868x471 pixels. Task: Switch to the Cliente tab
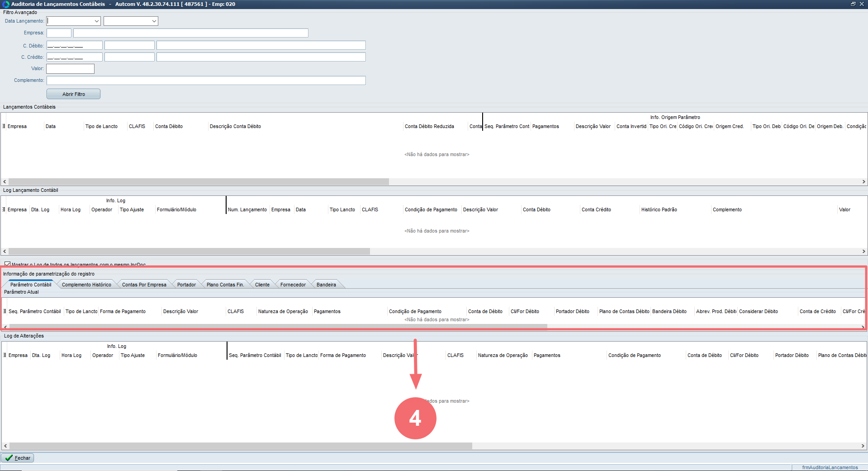pos(262,285)
